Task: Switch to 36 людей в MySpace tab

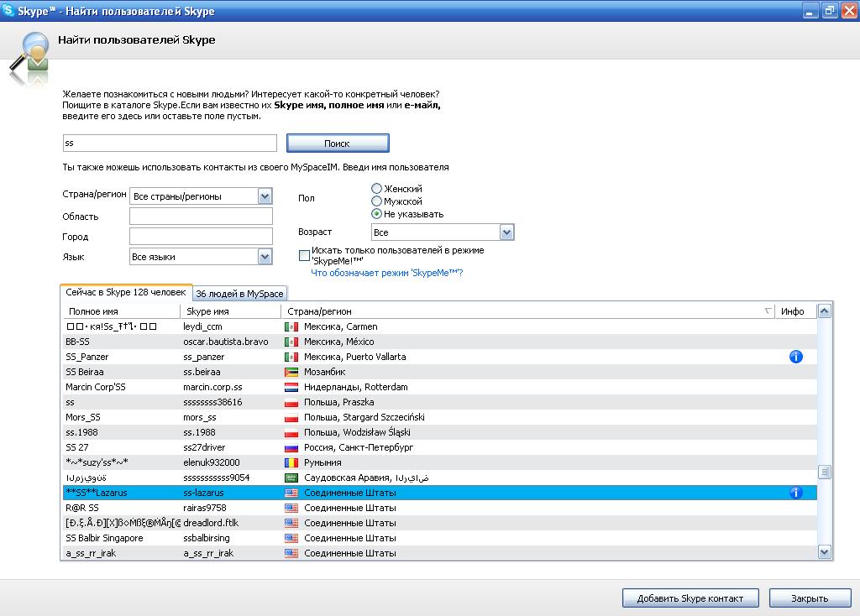Action: (x=239, y=294)
